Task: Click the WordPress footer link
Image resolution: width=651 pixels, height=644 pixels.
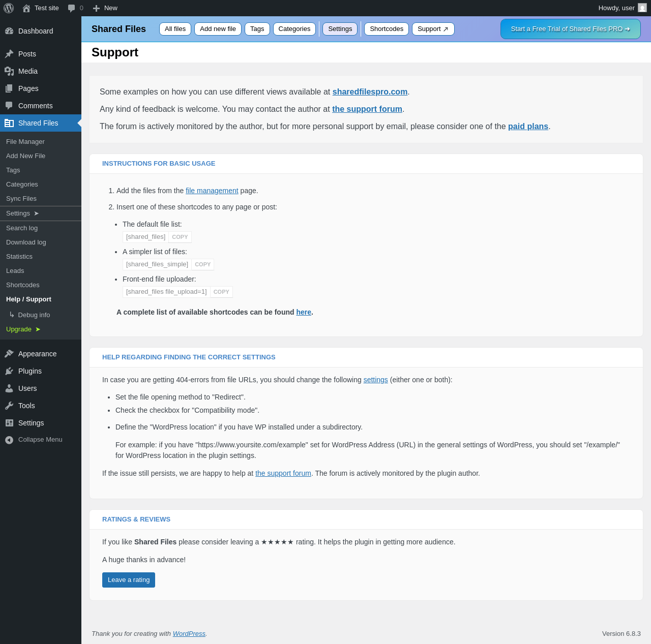Action: (189, 633)
